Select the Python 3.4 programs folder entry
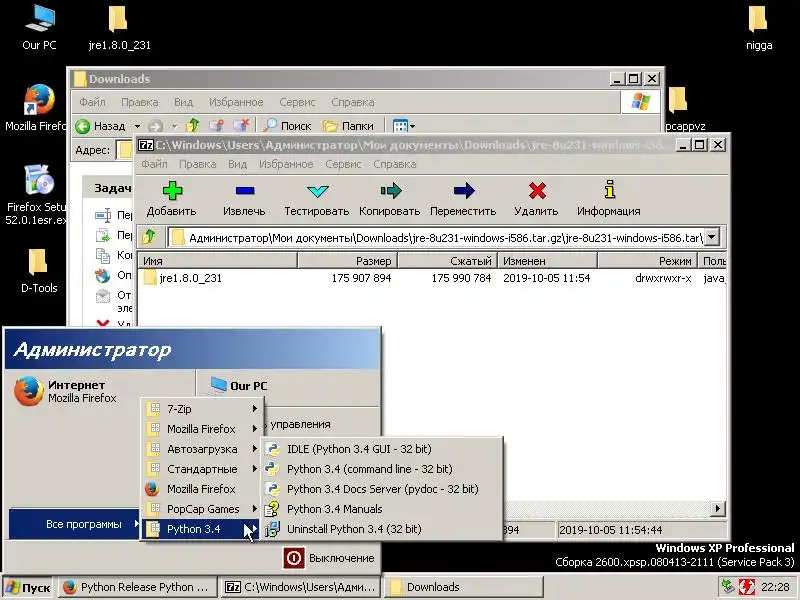 click(202, 529)
